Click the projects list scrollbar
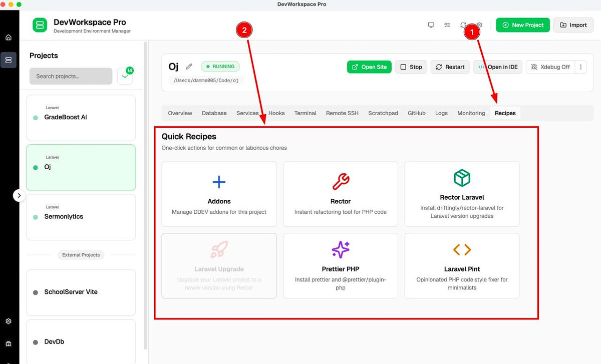This screenshot has height=364, width=601. tap(145, 195)
